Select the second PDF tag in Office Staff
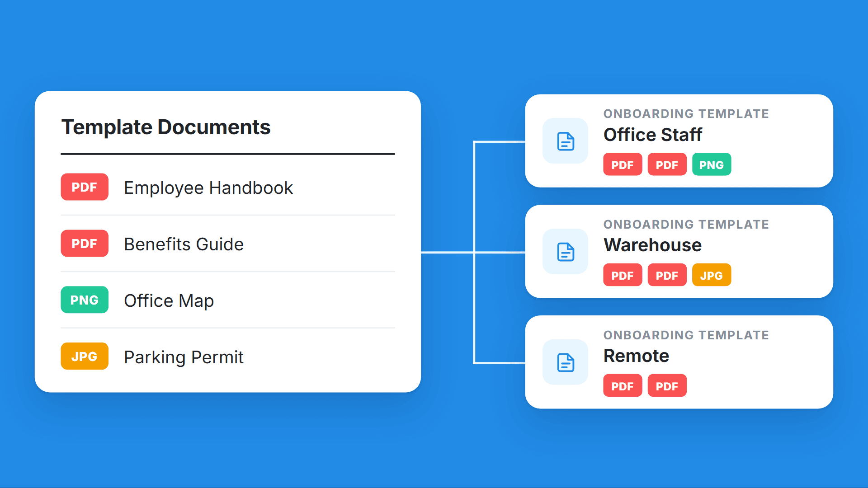 667,164
